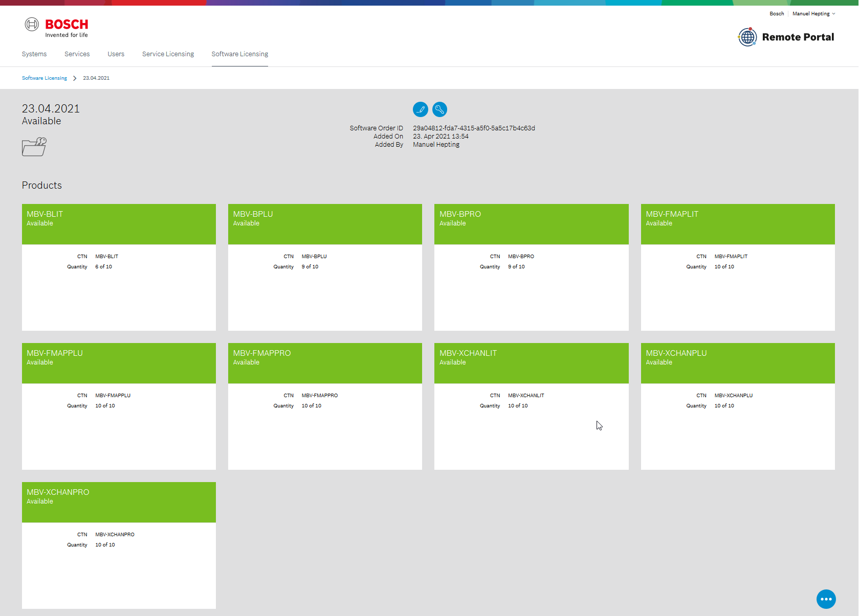Click the 23.04.2021 breadcrumb entry
The height and width of the screenshot is (616, 859).
pyautogui.click(x=96, y=78)
